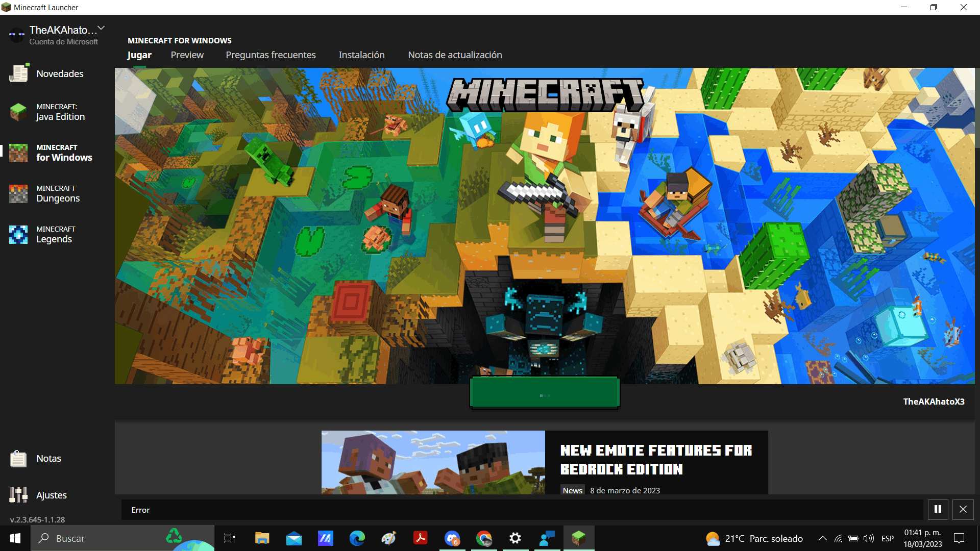Screen dimensions: 980x551
Task: Open the Mail app on the taskbar
Action: pyautogui.click(x=293, y=538)
